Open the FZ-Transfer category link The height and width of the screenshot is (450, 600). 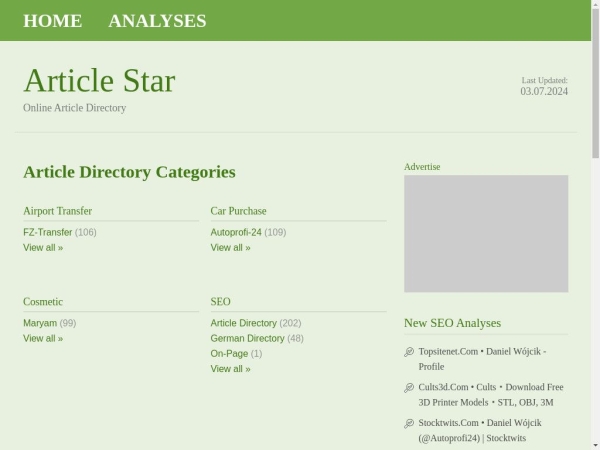coord(48,232)
